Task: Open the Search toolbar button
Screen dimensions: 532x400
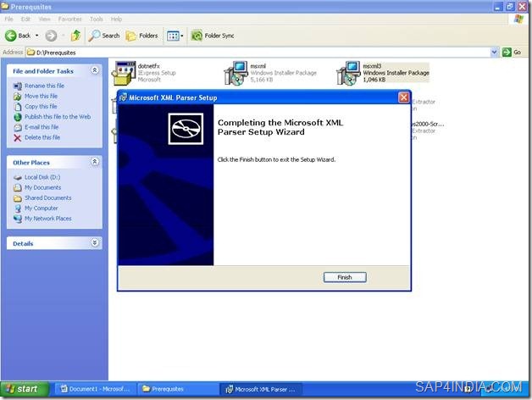Action: point(104,36)
